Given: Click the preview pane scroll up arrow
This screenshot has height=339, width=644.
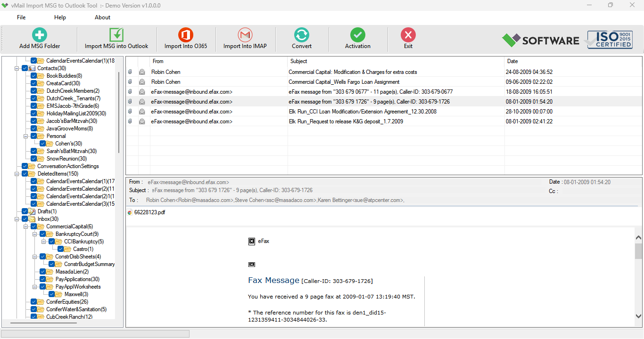Looking at the screenshot, I should (638, 238).
